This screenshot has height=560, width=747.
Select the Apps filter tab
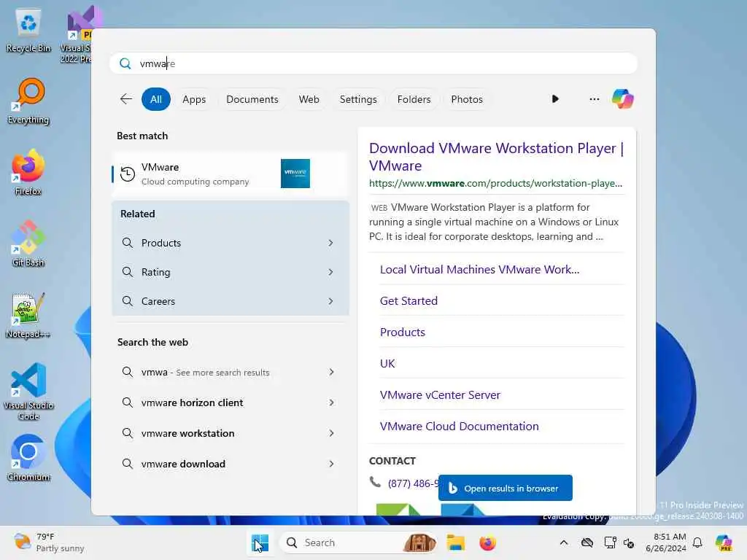tap(194, 99)
